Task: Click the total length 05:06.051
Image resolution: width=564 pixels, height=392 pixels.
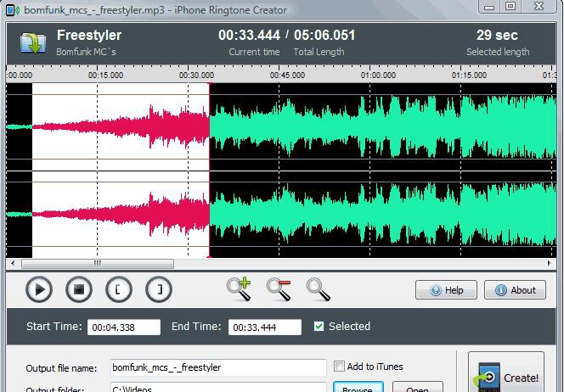Action: 324,35
